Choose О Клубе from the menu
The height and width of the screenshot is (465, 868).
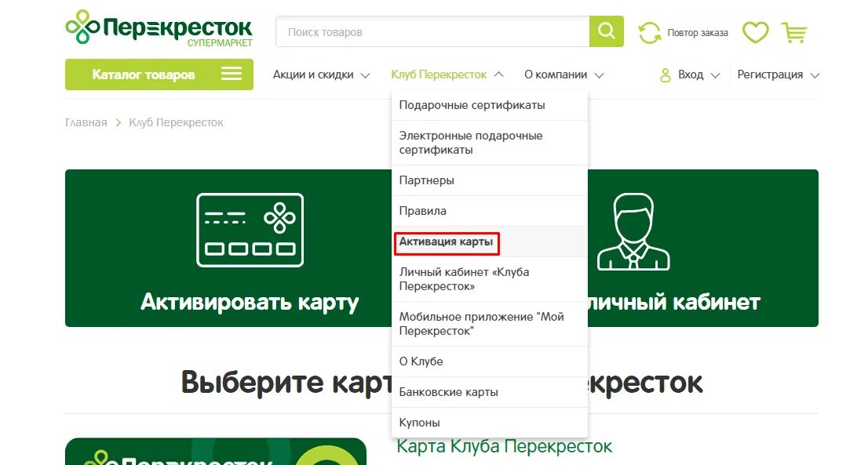pyautogui.click(x=490, y=361)
